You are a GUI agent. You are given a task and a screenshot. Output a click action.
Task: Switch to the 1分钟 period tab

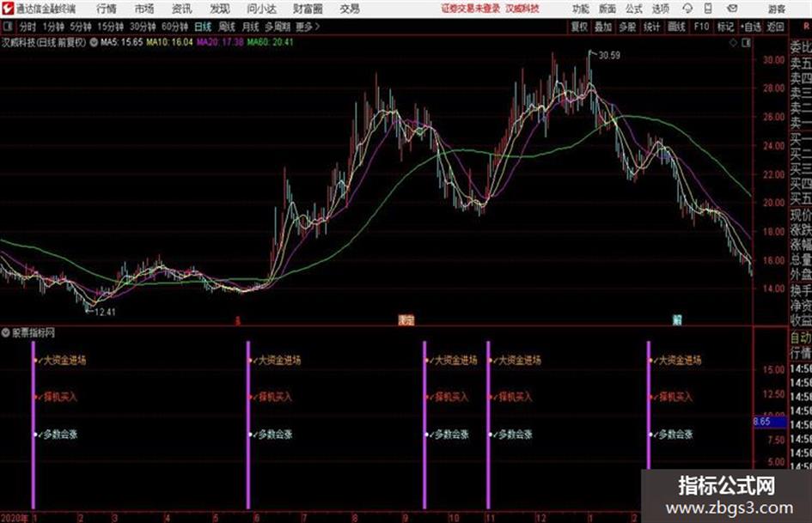coord(52,27)
